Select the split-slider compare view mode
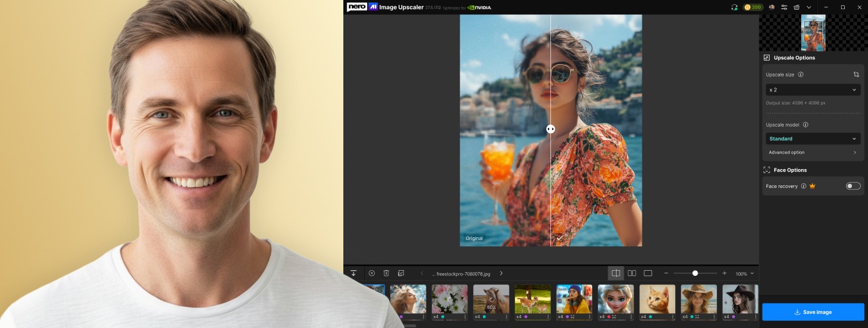The image size is (868, 328). point(616,273)
